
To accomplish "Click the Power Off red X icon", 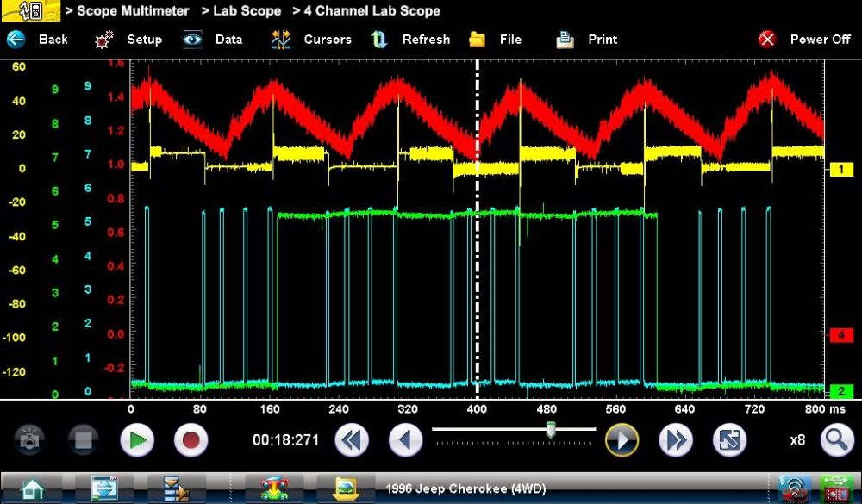I will (x=767, y=40).
